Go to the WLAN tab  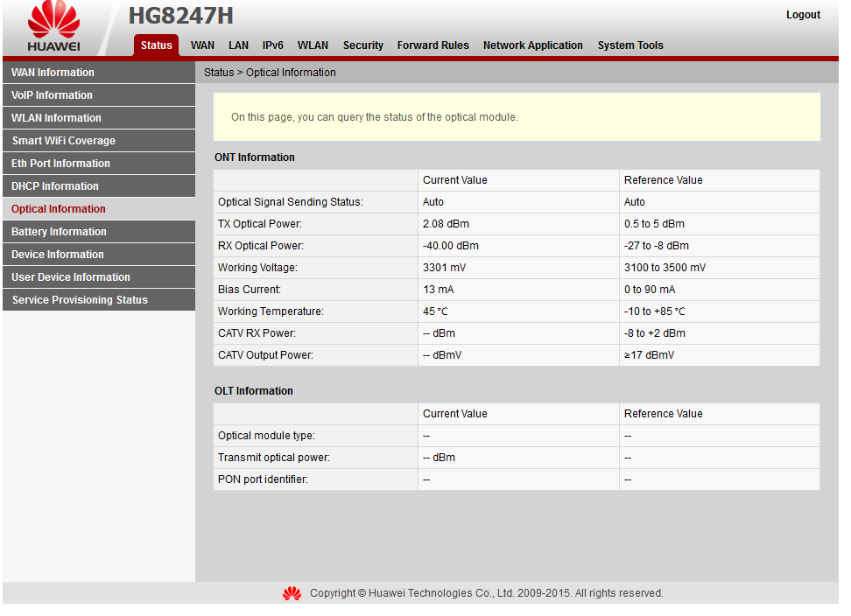click(x=313, y=45)
